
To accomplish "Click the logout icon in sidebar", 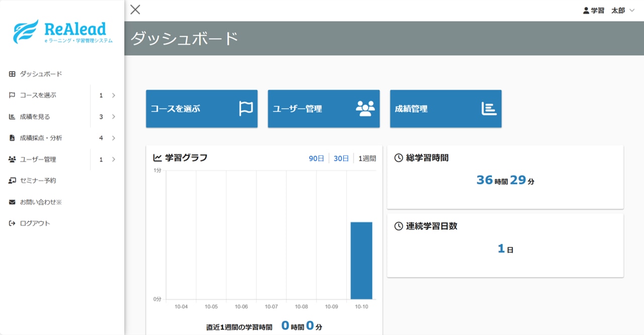I will coord(12,223).
